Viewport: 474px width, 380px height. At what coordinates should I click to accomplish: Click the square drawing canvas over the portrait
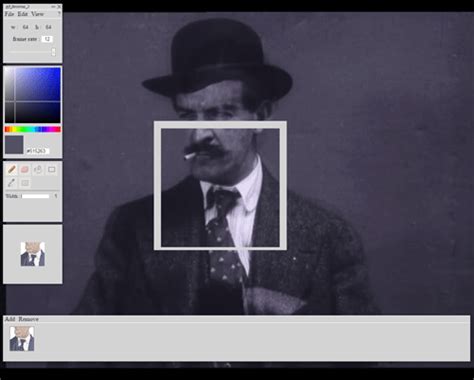(x=220, y=188)
